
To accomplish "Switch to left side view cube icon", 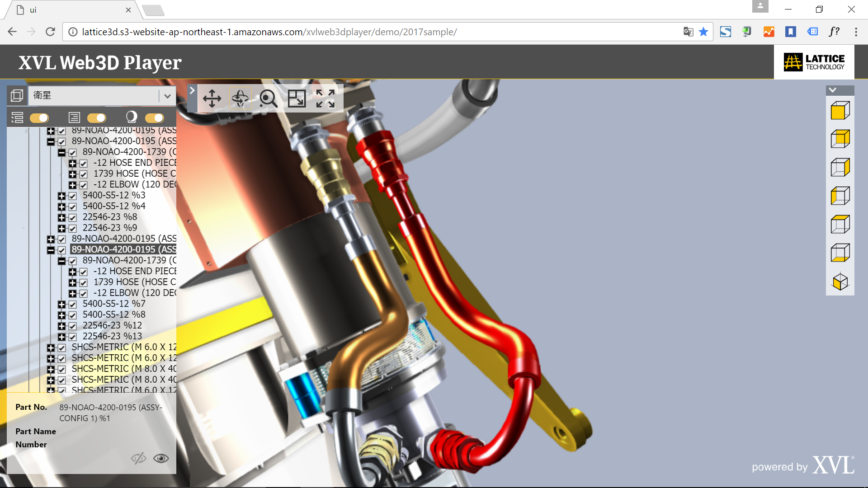I will click(x=840, y=196).
